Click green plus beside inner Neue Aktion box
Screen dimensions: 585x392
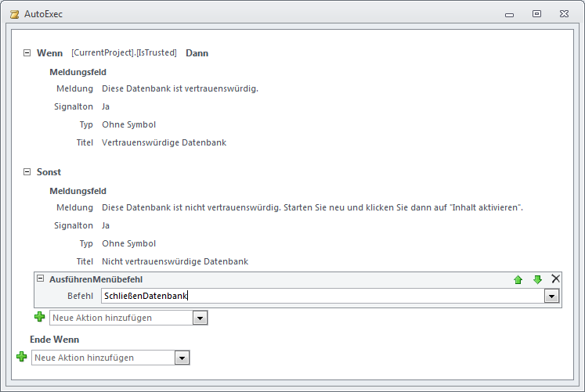point(39,317)
